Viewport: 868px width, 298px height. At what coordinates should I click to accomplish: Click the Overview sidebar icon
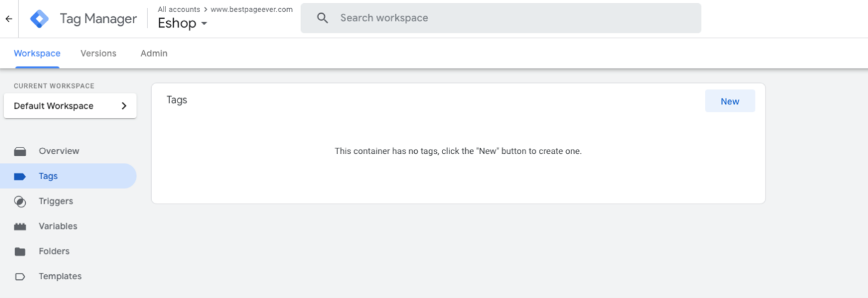(20, 152)
